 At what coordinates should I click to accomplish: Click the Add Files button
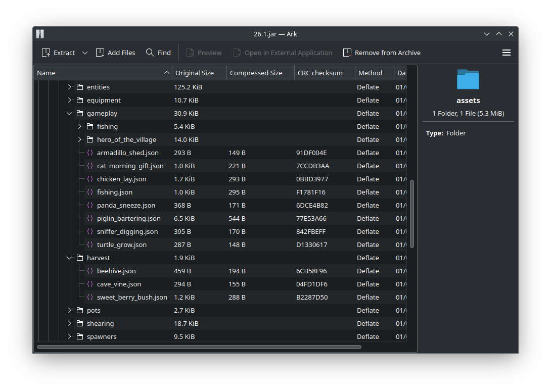115,53
